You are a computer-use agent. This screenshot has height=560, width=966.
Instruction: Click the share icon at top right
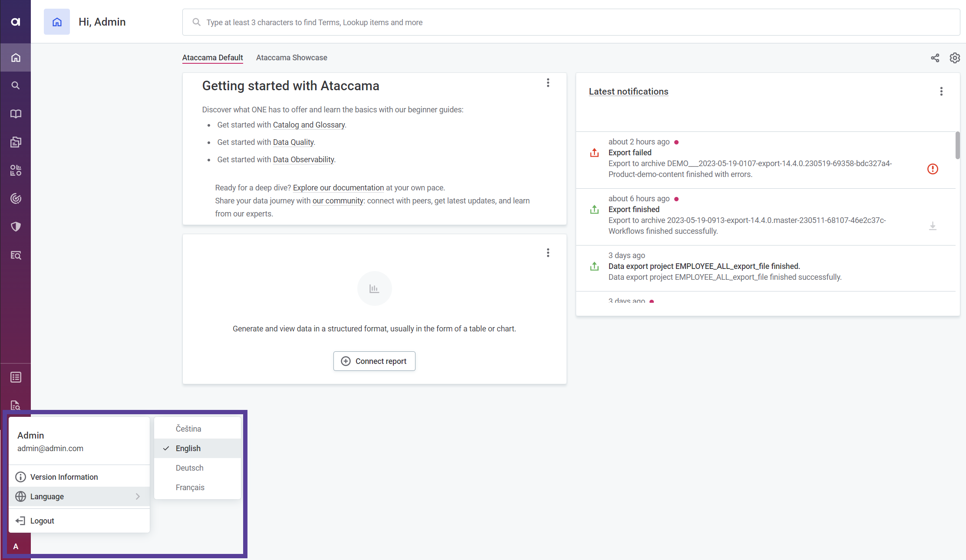935,58
